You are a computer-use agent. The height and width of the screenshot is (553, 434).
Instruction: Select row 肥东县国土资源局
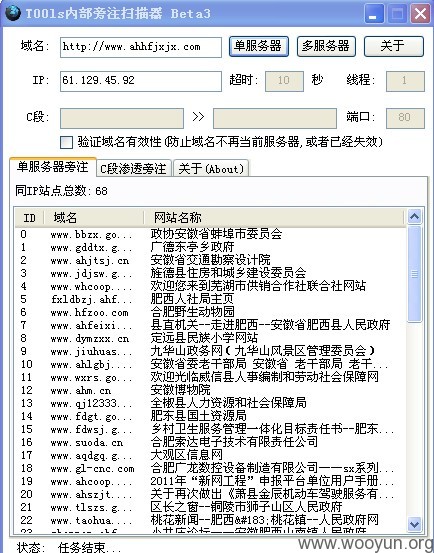click(211, 416)
